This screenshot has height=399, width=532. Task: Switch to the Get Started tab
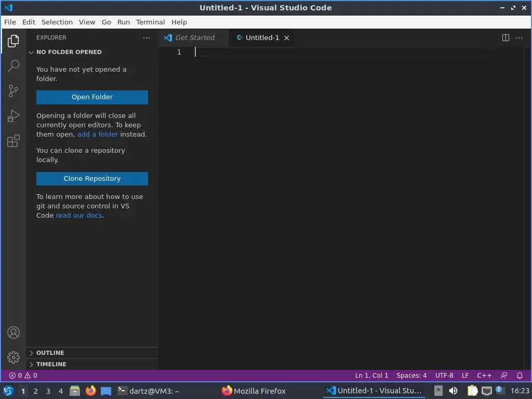coord(193,37)
